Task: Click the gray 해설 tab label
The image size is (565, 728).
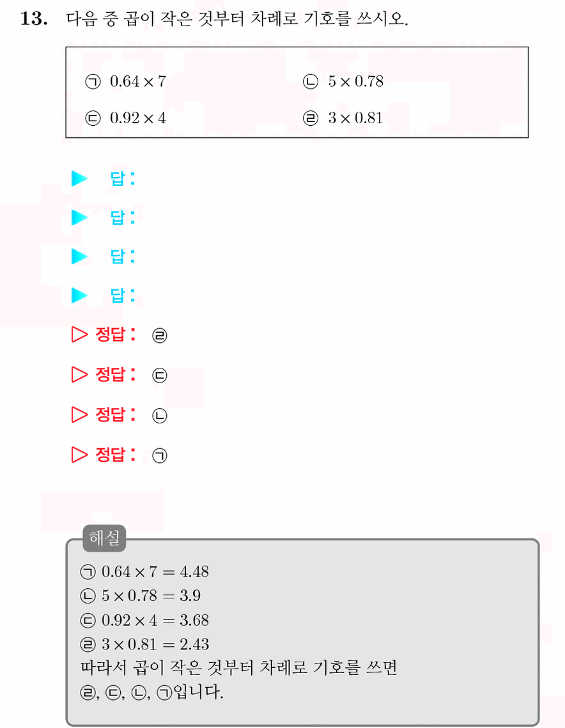Action: click(104, 538)
